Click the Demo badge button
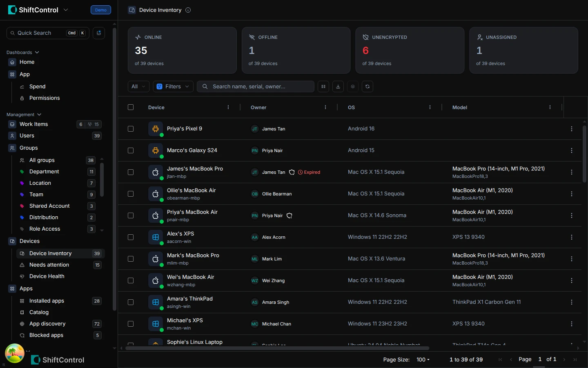588x368 pixels. pos(101,10)
